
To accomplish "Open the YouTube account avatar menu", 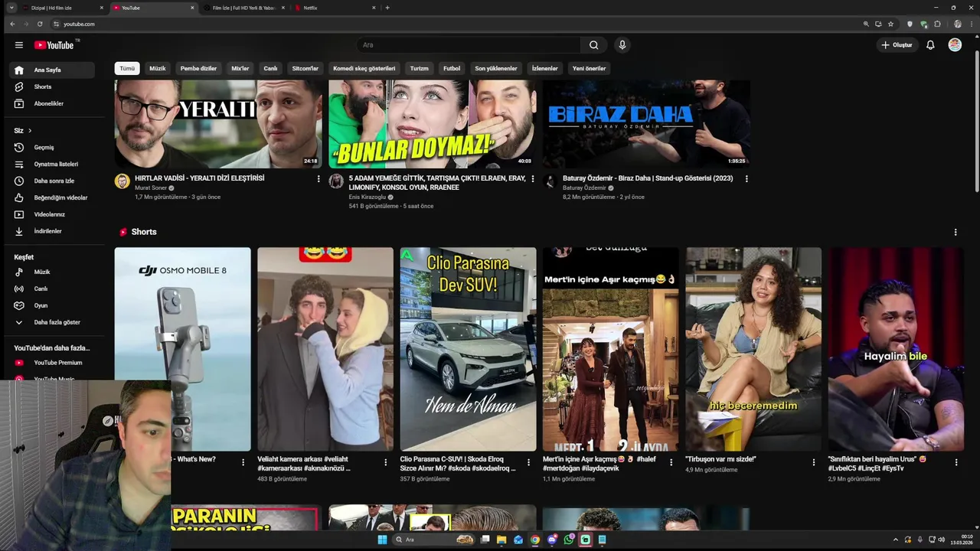I will 955,45.
